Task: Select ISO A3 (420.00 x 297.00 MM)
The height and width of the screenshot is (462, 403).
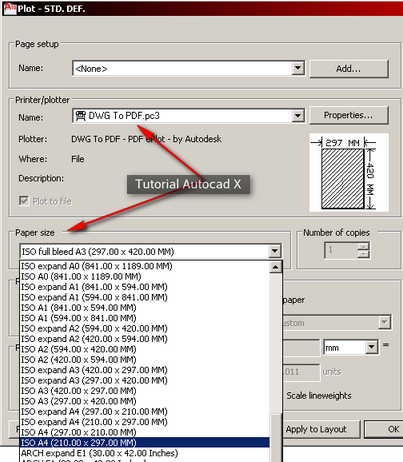Action: pyautogui.click(x=145, y=390)
